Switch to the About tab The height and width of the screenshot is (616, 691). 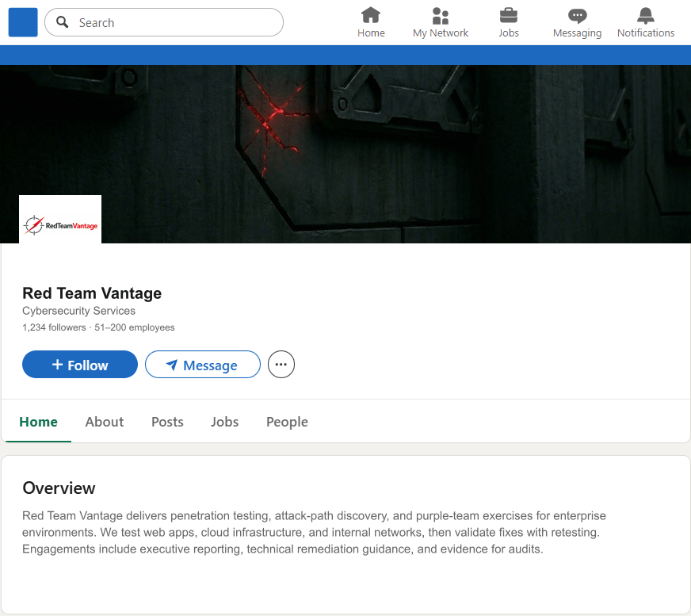pos(105,422)
